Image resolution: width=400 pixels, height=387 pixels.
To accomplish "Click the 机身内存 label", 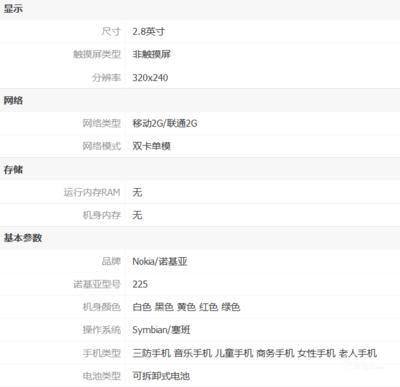I will [x=102, y=215].
